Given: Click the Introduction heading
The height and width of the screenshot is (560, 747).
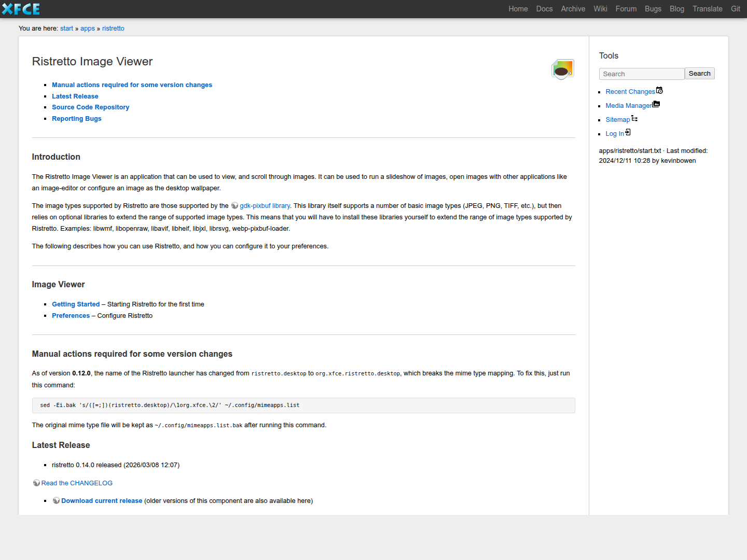Looking at the screenshot, I should [x=56, y=157].
